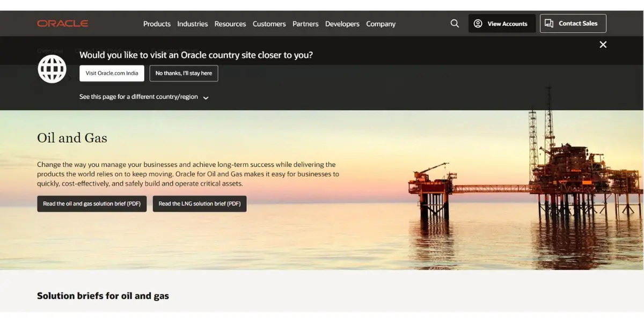Choose No thanks, I'll stay here
The width and height of the screenshot is (644, 322).
[184, 74]
